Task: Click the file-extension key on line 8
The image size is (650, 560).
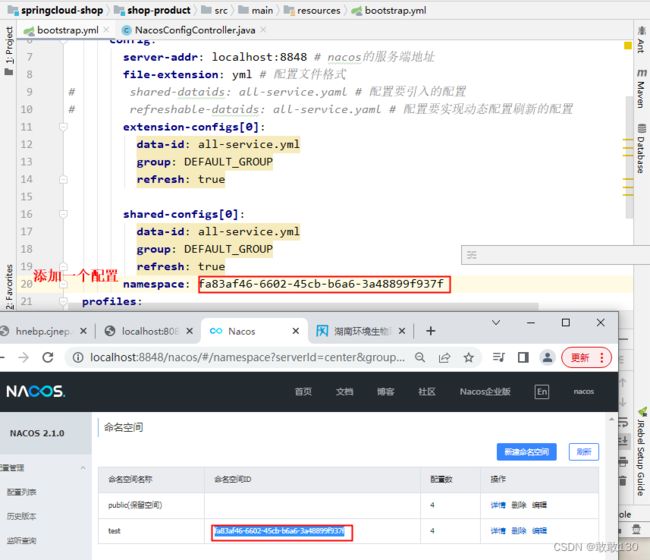Action: click(x=170, y=75)
